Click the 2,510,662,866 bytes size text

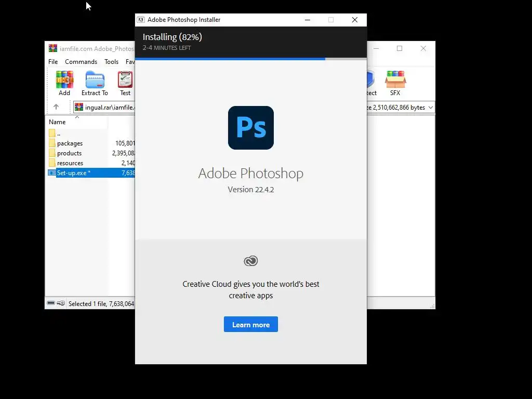[398, 107]
